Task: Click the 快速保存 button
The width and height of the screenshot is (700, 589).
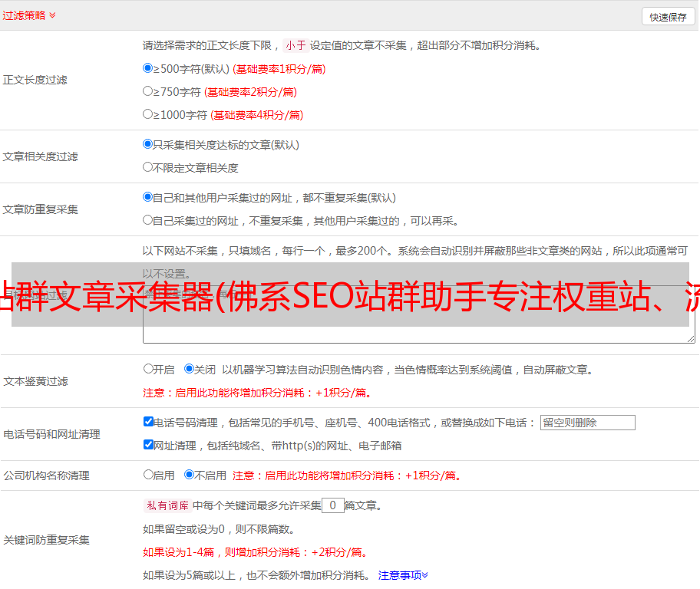Action: 667,17
